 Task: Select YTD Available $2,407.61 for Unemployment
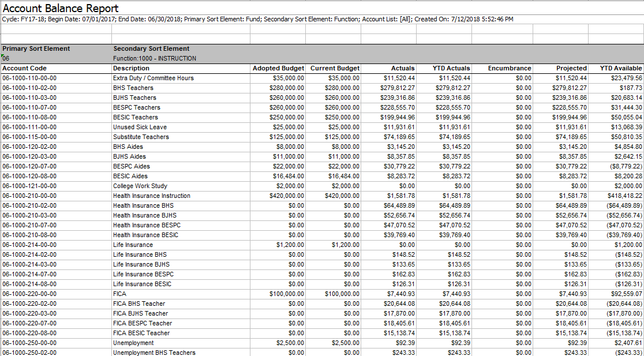[628, 343]
